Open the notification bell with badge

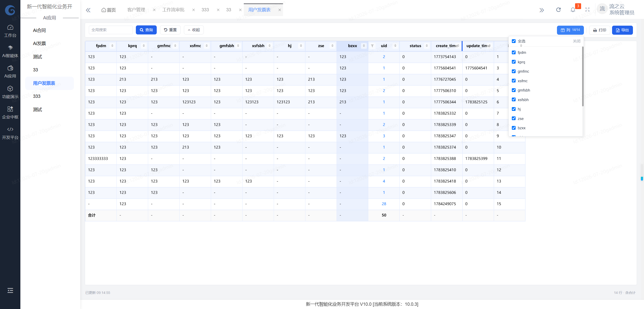point(573,10)
